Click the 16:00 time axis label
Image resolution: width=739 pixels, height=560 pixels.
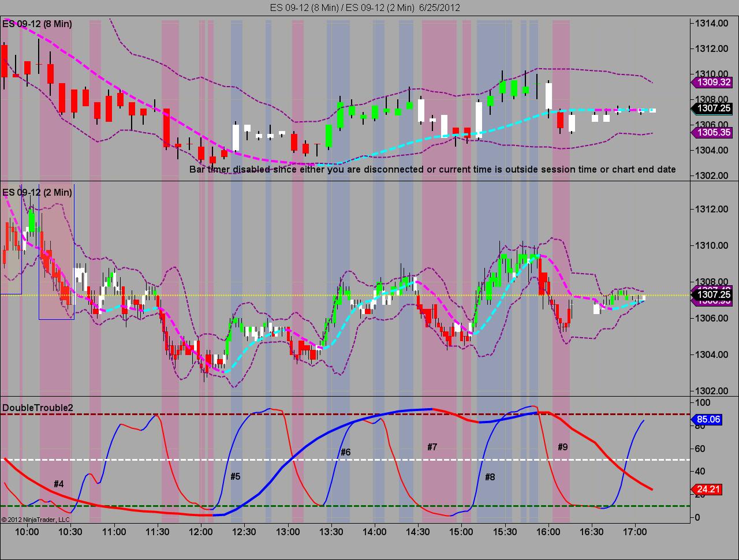(548, 532)
